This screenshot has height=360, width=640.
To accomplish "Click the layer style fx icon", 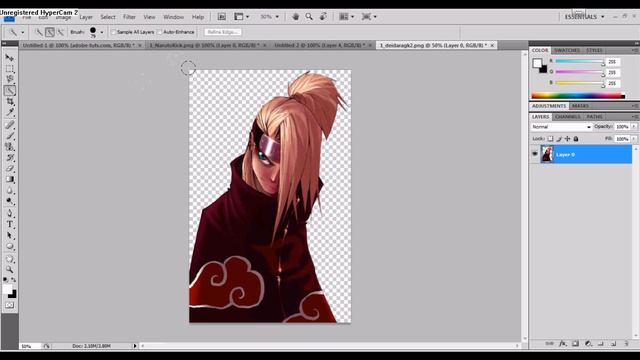I will point(562,344).
